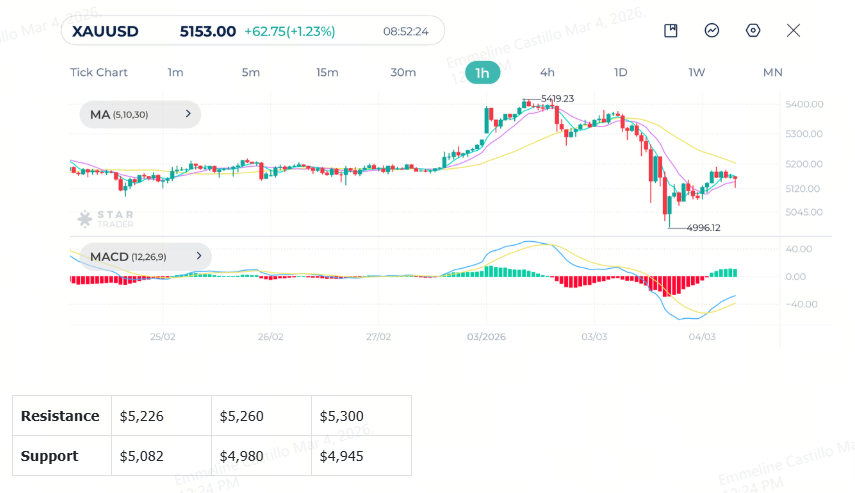Switch to the 1D timeframe
Screen dimensions: 855x493
coord(621,73)
